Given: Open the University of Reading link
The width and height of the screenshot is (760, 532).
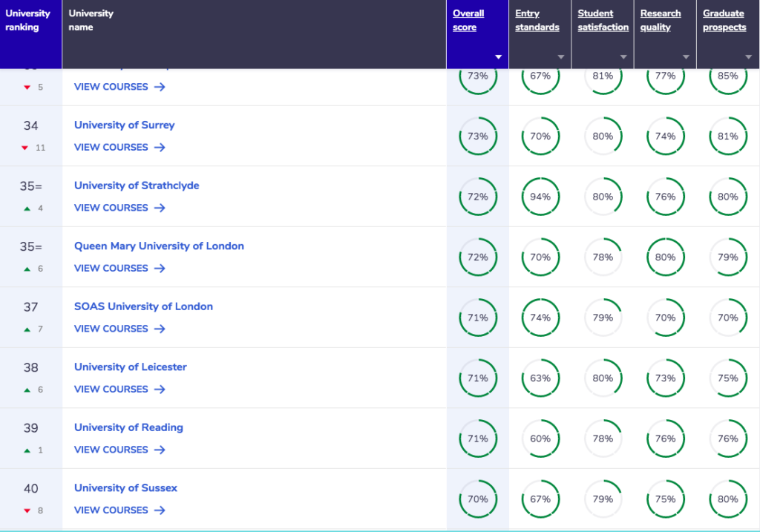Looking at the screenshot, I should tap(128, 428).
